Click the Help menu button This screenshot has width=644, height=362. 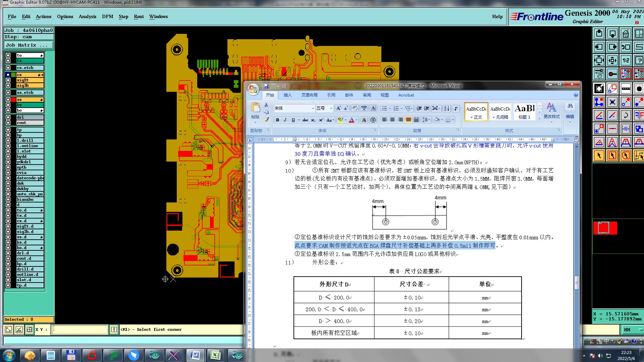[x=497, y=16]
